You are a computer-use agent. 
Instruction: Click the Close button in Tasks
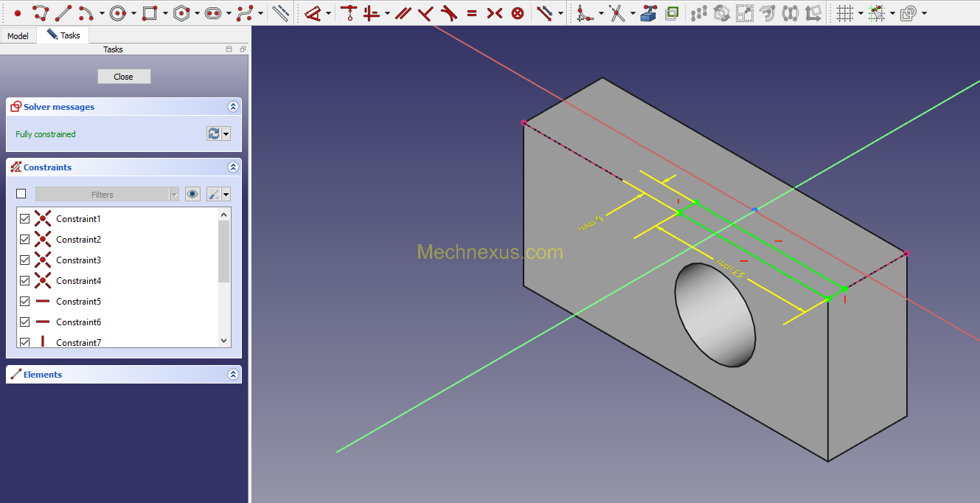tap(124, 77)
